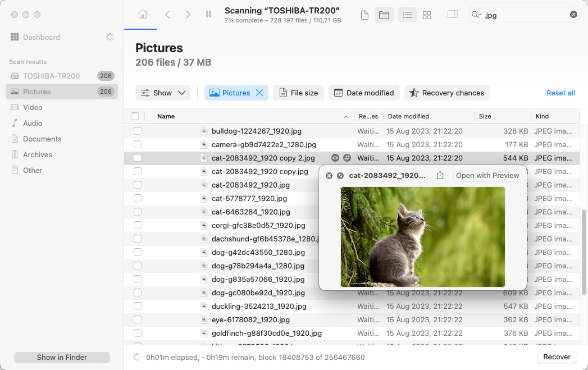Image resolution: width=588 pixels, height=370 pixels.
Task: Select Pictures category in sidebar
Action: [x=62, y=92]
